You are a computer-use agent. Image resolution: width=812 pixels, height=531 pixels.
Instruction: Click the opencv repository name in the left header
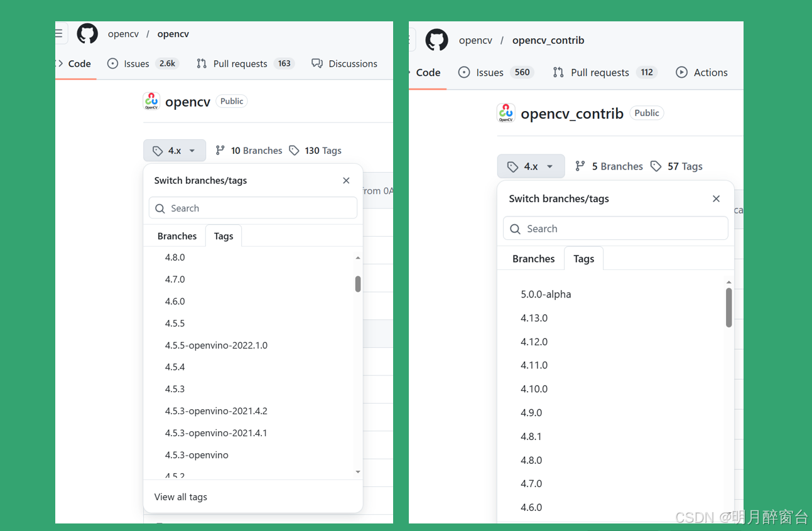[173, 34]
